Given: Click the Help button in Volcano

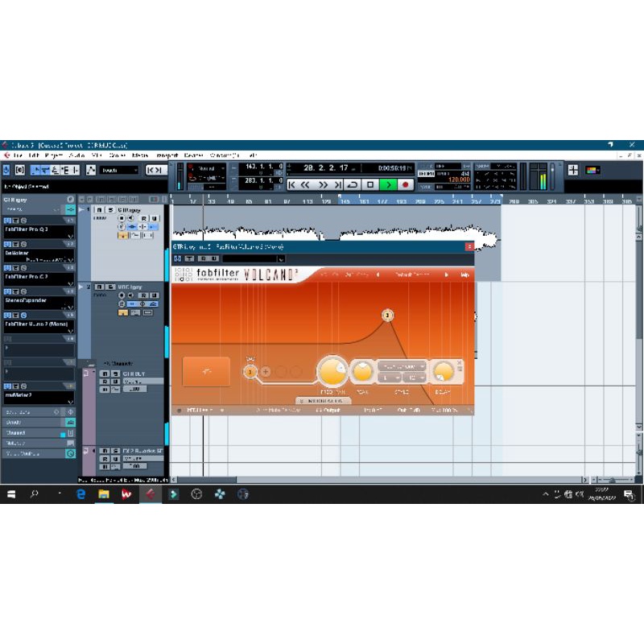Looking at the screenshot, I should pos(464,275).
